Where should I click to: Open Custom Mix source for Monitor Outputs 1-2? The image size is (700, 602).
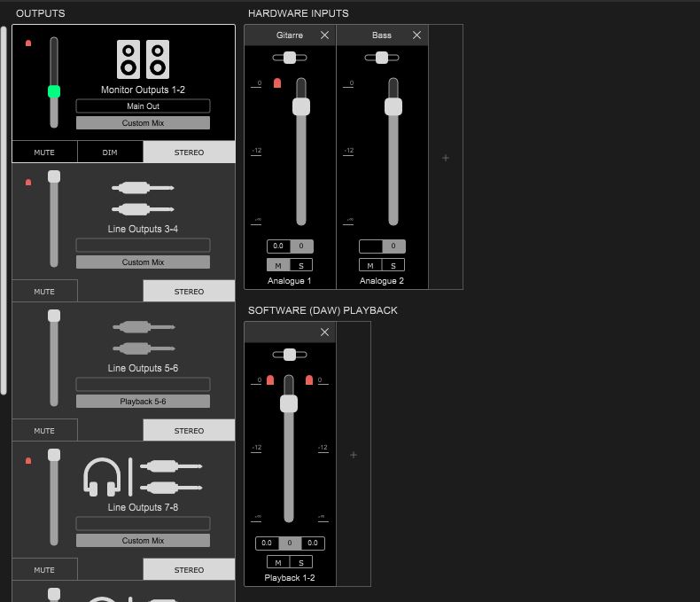point(143,123)
